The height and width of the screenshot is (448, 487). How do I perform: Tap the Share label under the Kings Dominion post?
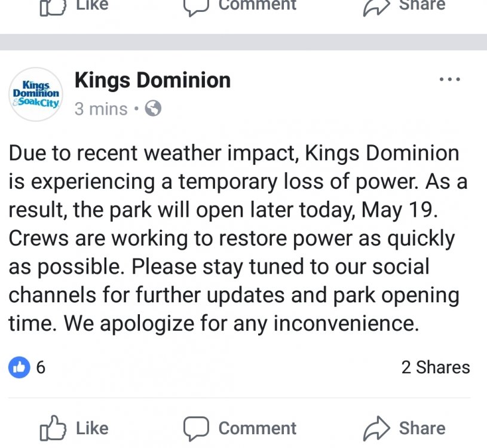422,428
